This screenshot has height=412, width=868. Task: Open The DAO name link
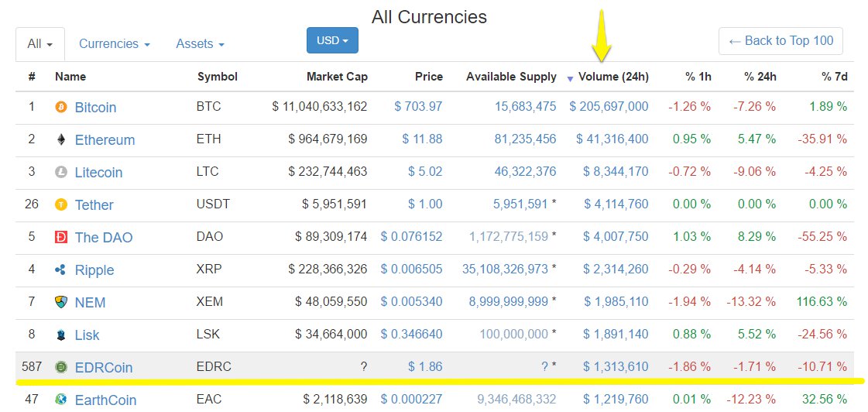coord(104,238)
